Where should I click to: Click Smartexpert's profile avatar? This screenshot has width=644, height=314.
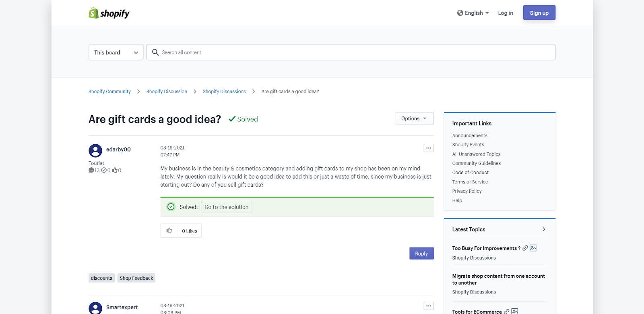click(95, 308)
